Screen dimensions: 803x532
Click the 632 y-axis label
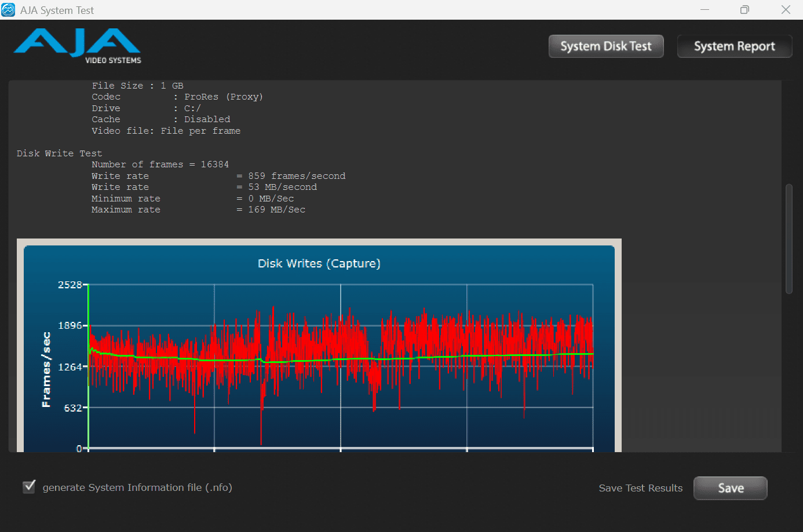pos(73,408)
